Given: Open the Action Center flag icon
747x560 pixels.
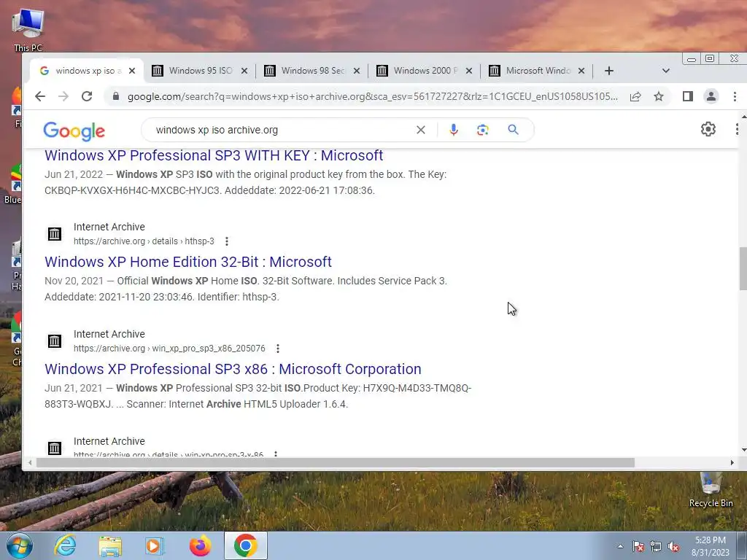Looking at the screenshot, I should coord(638,546).
